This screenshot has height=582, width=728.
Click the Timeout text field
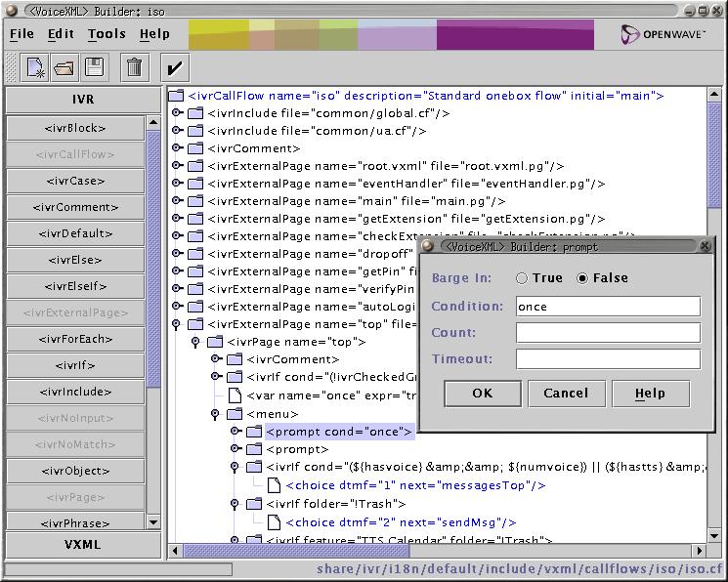click(608, 359)
